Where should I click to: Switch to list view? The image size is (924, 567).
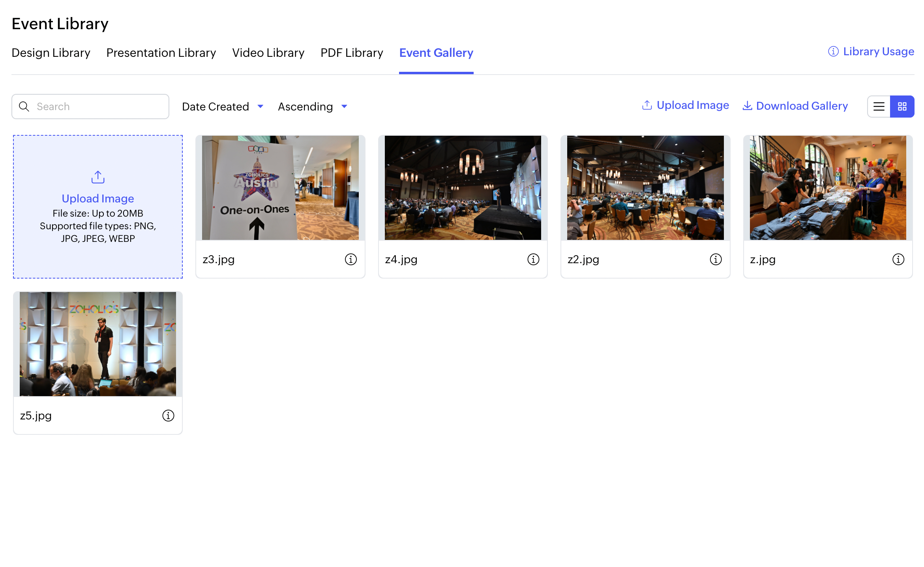click(x=879, y=107)
